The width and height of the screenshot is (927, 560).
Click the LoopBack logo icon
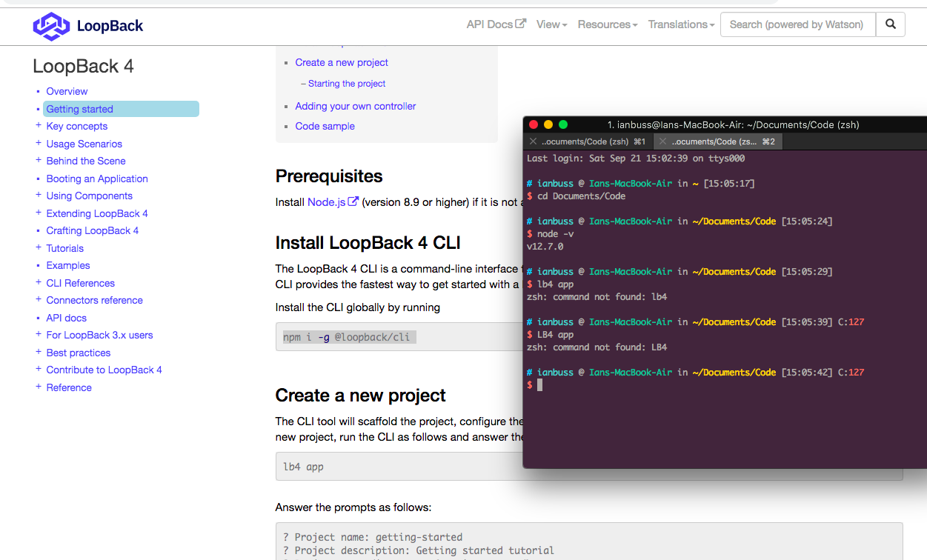[51, 26]
